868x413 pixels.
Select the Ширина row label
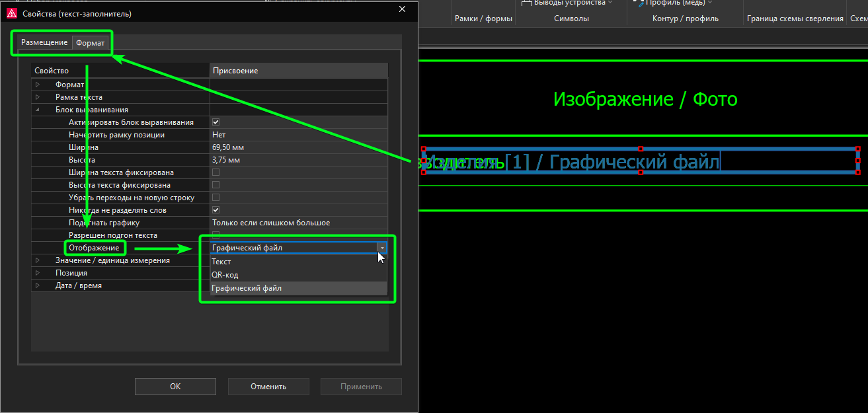(83, 147)
